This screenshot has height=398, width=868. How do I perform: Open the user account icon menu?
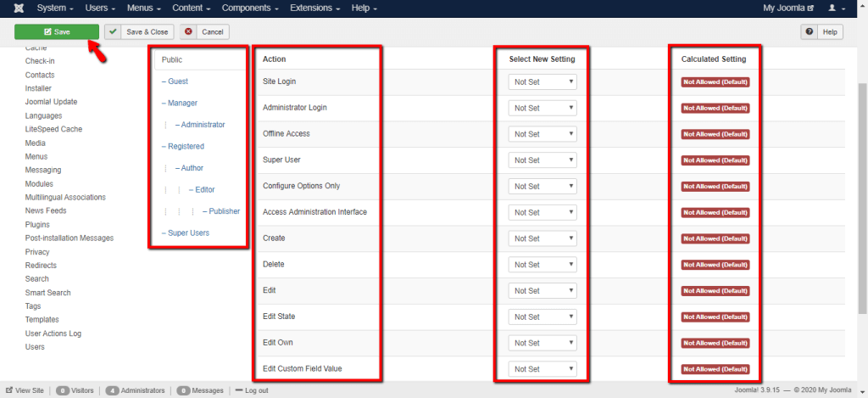click(x=837, y=8)
